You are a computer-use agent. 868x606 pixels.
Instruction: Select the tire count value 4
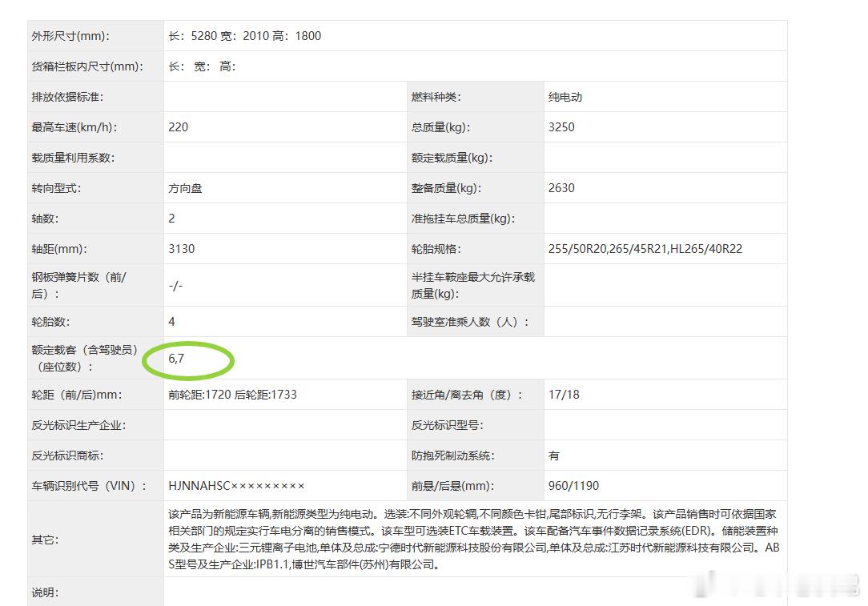point(171,322)
